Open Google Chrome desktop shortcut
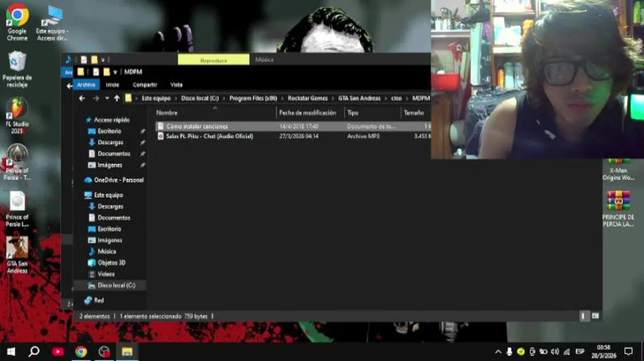The image size is (644, 361). coord(17,22)
